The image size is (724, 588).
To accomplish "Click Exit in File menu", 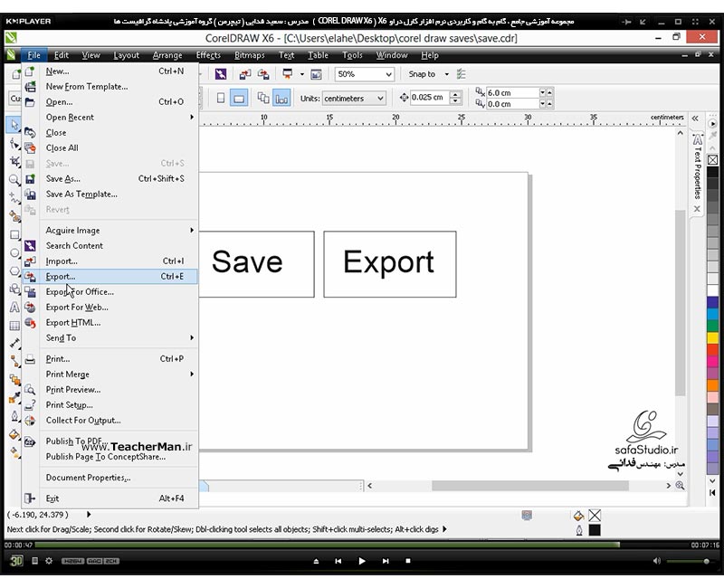I will click(110, 498).
